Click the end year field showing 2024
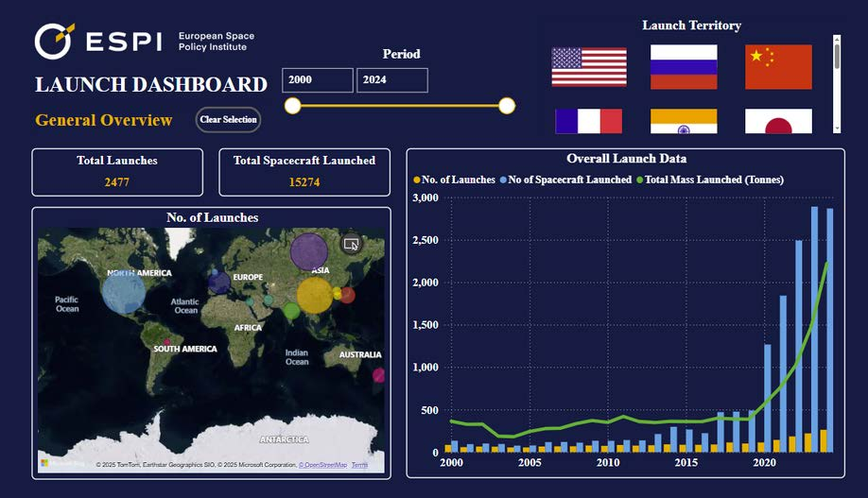Viewport: 868px width, 498px height. pyautogui.click(x=392, y=80)
